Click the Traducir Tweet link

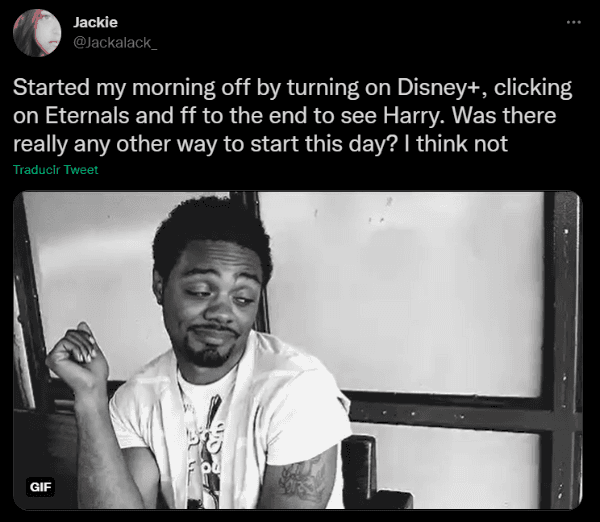55,170
